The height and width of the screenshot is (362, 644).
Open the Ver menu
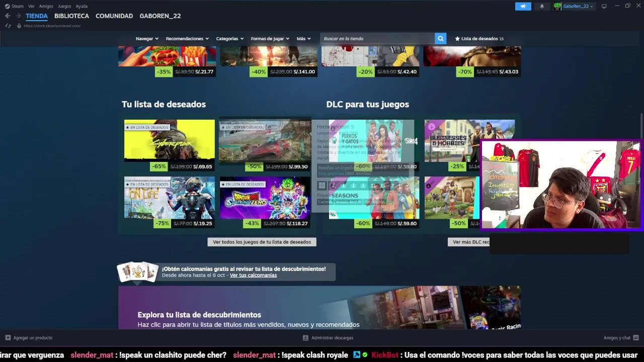click(31, 6)
